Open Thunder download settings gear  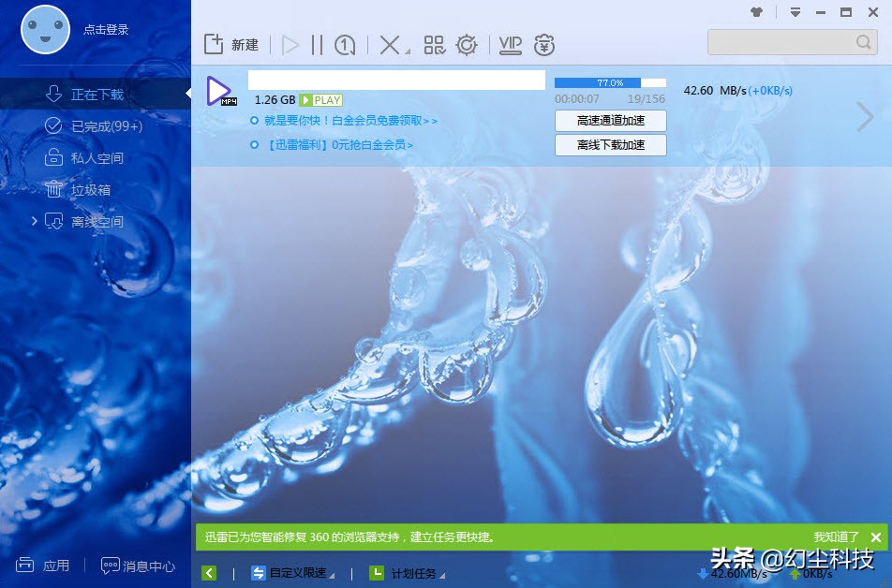tap(467, 44)
